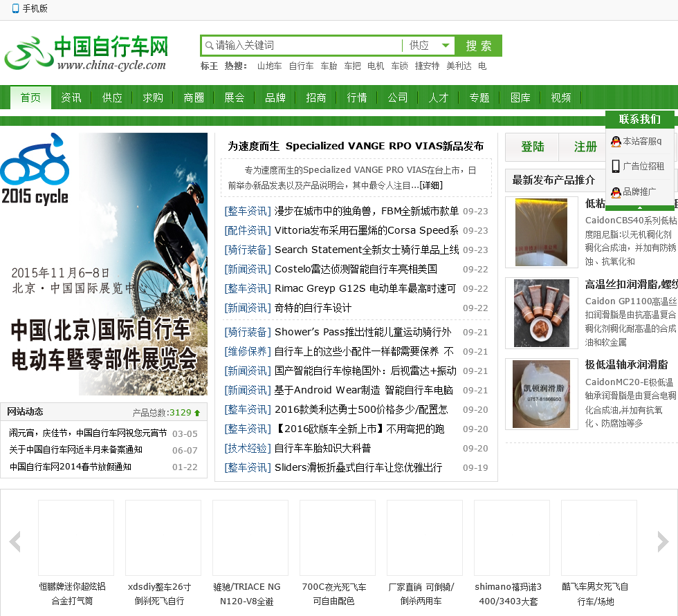Viewport: 678px width, 616px height.
Task: Open the 人才 navigation item
Action: coord(439,97)
